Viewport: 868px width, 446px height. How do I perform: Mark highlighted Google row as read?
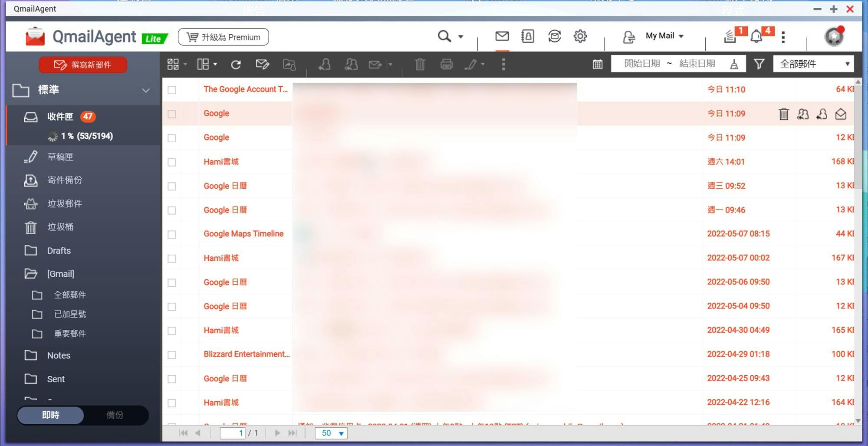841,114
